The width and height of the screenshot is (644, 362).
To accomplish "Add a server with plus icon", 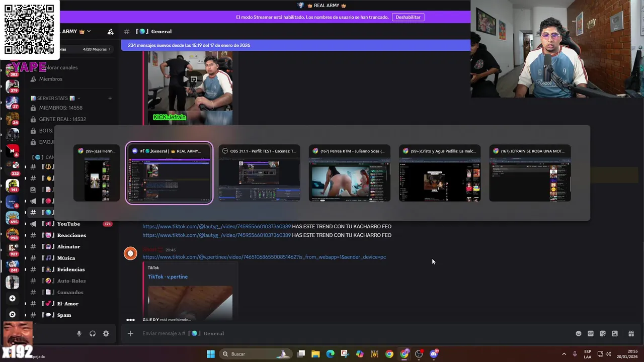I will [12, 298].
